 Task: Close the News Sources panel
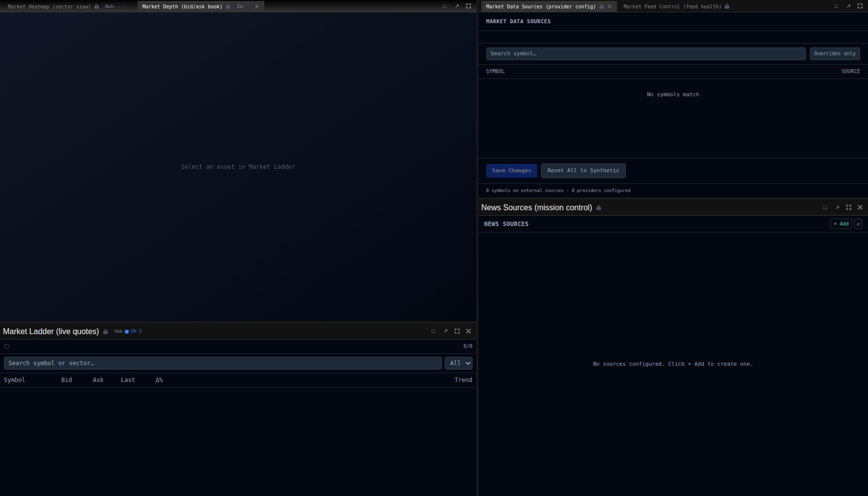pos(860,207)
